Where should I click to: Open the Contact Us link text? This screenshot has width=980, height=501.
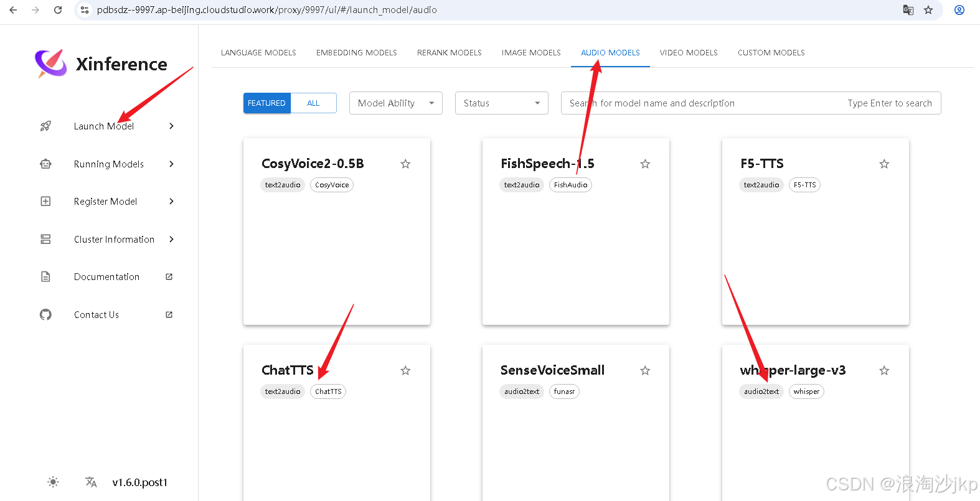[97, 314]
